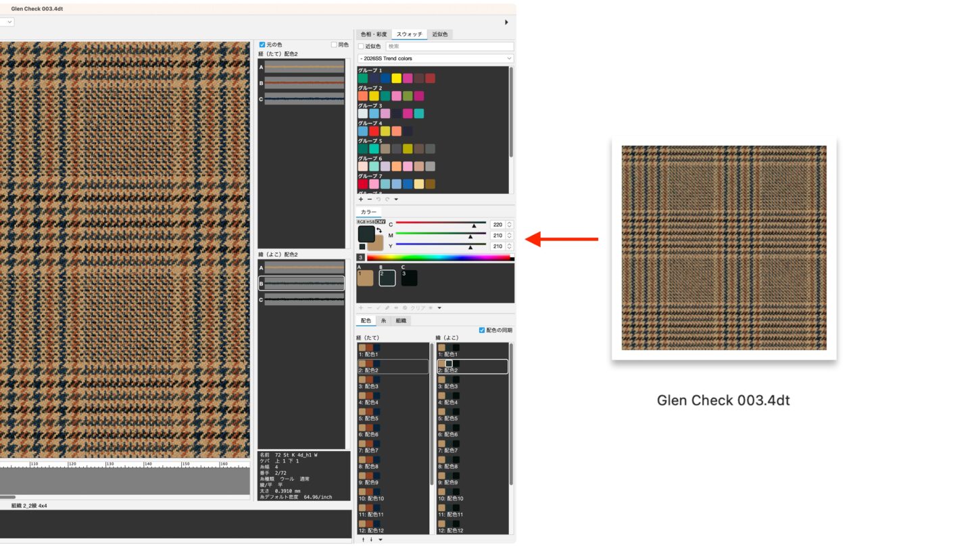This screenshot has height=547, width=980.
Task: Click the plus icon below the swatch groups
Action: [x=361, y=199]
